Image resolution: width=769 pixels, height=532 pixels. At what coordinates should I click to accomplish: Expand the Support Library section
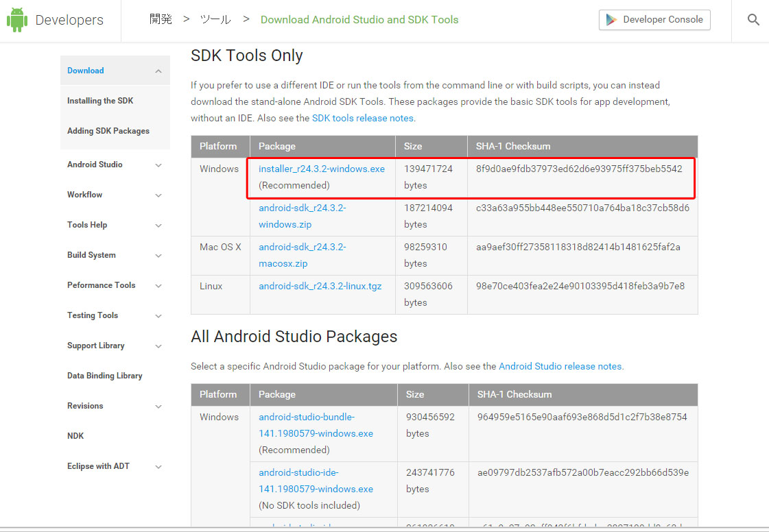pyautogui.click(x=158, y=346)
